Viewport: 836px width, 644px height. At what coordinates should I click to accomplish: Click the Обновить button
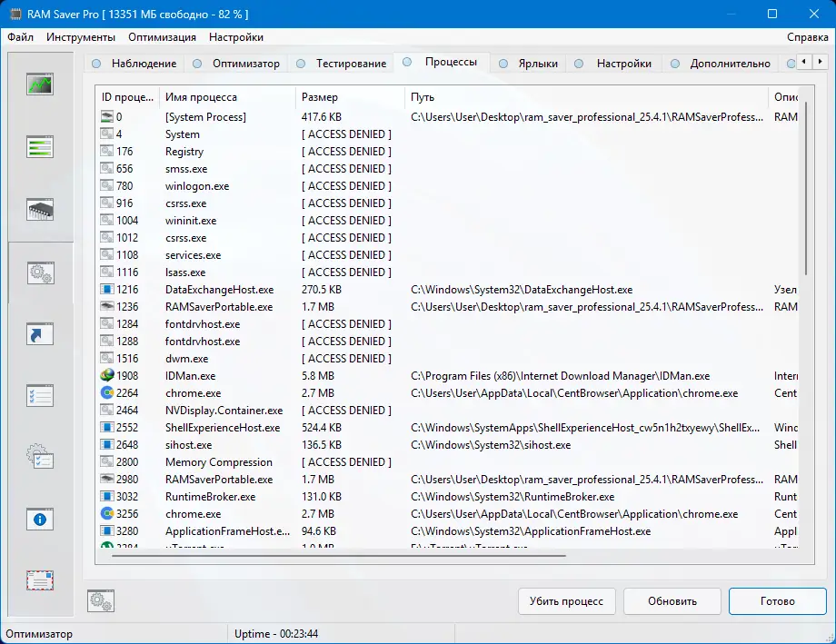pyautogui.click(x=672, y=601)
